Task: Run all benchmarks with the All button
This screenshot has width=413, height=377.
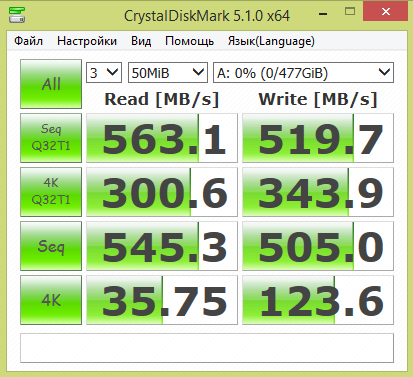Action: 51,84
